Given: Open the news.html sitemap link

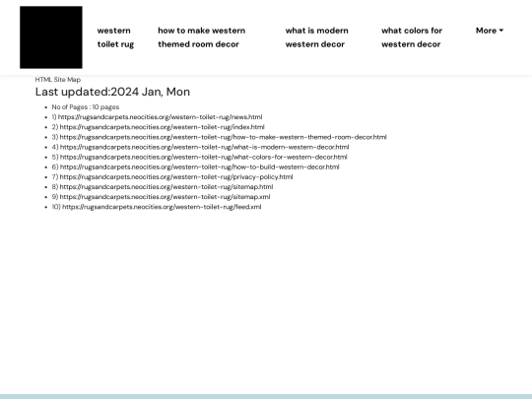Looking at the screenshot, I should 160,117.
